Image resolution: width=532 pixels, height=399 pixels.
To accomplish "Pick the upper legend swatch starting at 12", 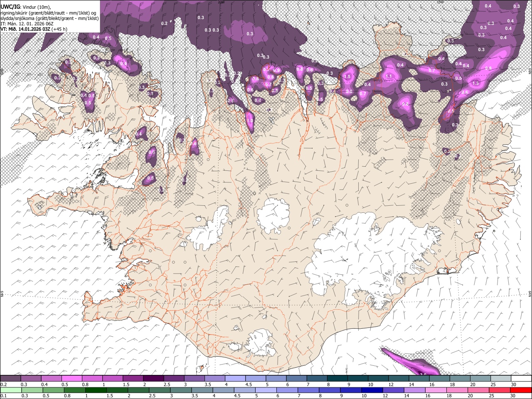I will [398, 379].
